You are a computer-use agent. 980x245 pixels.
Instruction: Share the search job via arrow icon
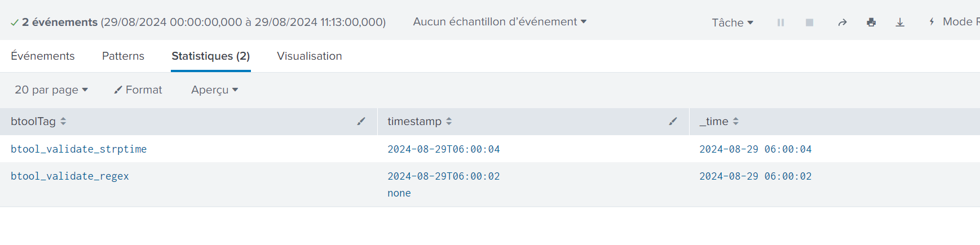pos(842,23)
